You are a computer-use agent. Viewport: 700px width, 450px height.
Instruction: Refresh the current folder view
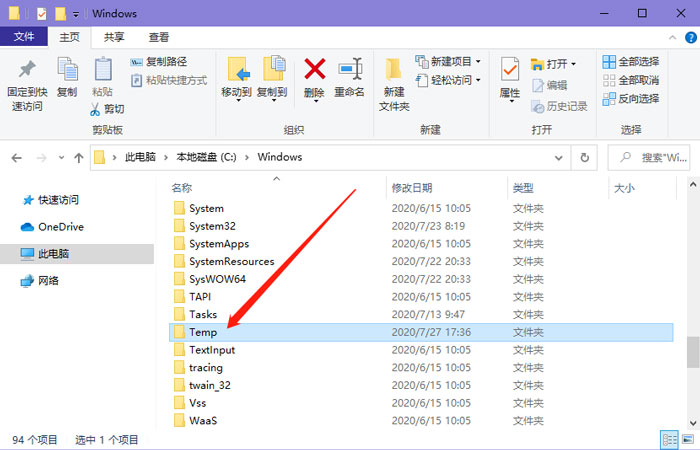585,157
